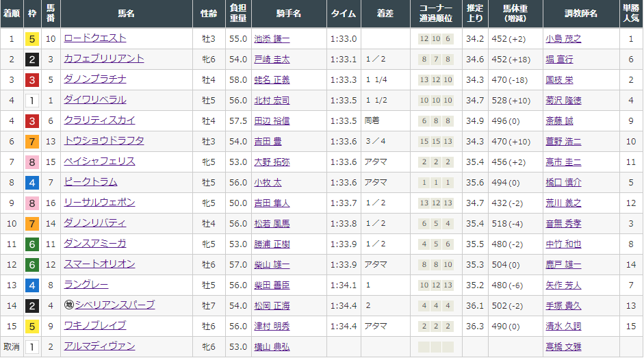The width and height of the screenshot is (644, 358).
Task: Open スマートオリオン horse page
Action: point(99,264)
